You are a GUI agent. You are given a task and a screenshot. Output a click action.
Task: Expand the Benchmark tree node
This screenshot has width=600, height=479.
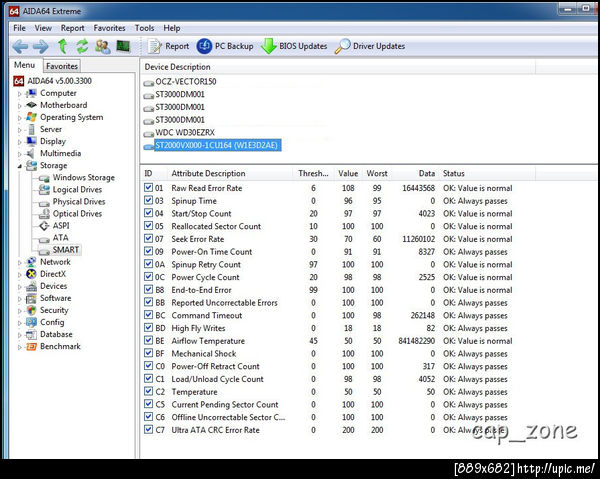click(x=20, y=347)
